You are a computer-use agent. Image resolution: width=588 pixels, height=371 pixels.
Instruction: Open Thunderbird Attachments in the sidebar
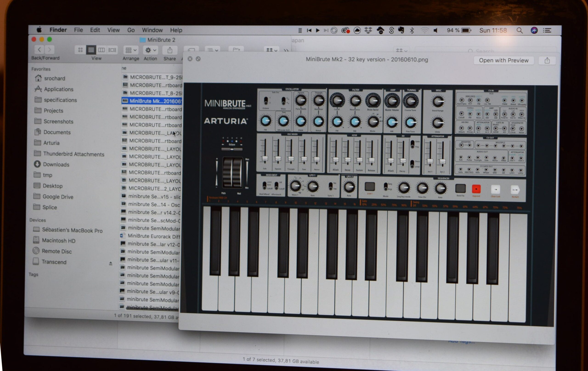pos(73,154)
